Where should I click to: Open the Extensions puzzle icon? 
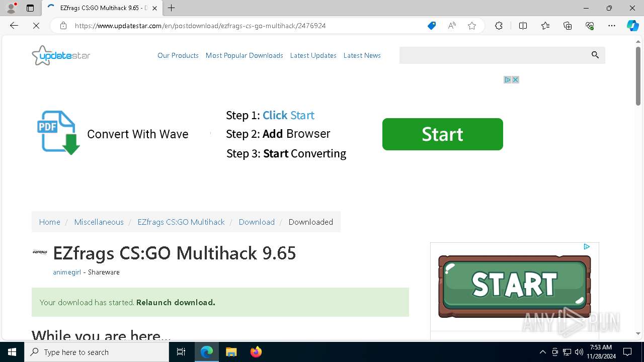(x=499, y=26)
